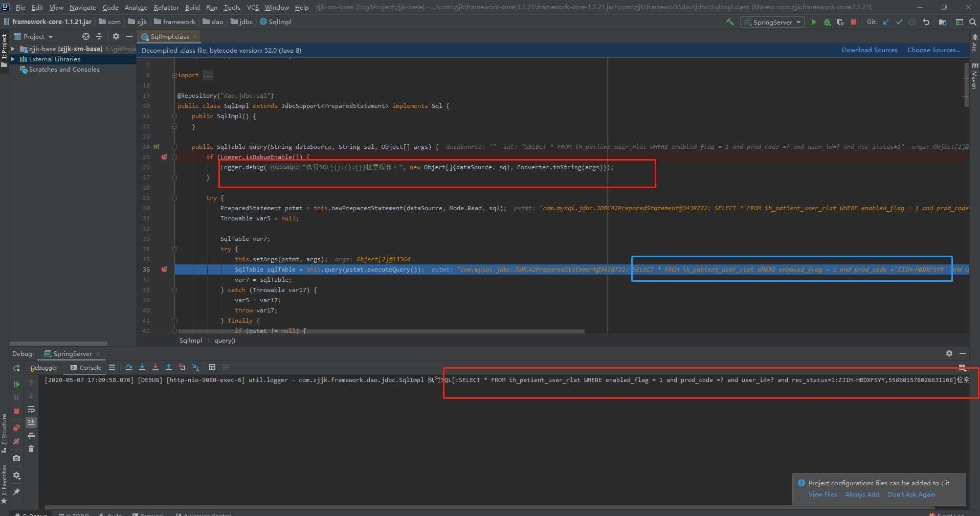The width and height of the screenshot is (980, 516).
Task: Open Project Structure icon in toolbar
Action: 943,22
